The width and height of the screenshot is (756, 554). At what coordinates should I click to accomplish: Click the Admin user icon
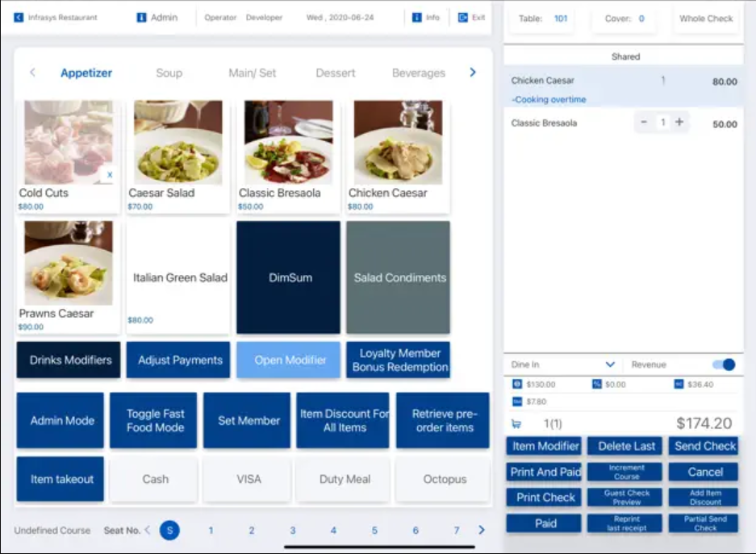pyautogui.click(x=142, y=17)
